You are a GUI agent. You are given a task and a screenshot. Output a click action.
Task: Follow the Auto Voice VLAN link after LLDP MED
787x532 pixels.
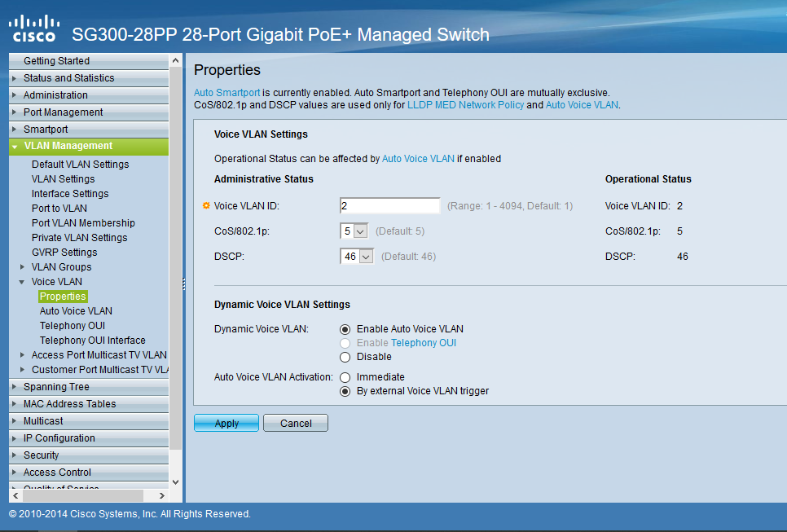582,105
